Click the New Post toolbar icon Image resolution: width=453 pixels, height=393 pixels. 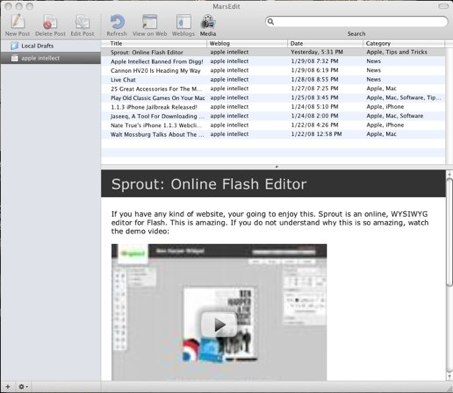17,22
